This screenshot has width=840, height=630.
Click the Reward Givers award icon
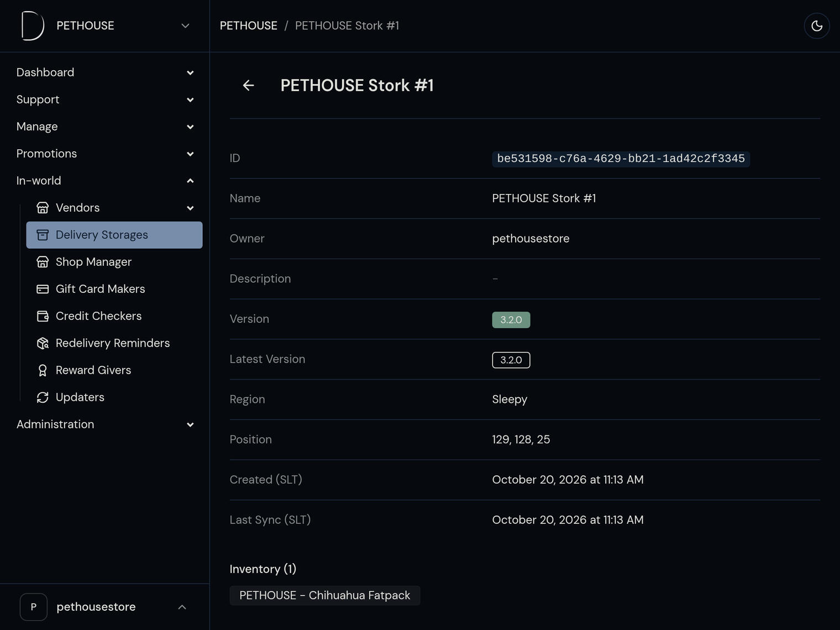(43, 370)
